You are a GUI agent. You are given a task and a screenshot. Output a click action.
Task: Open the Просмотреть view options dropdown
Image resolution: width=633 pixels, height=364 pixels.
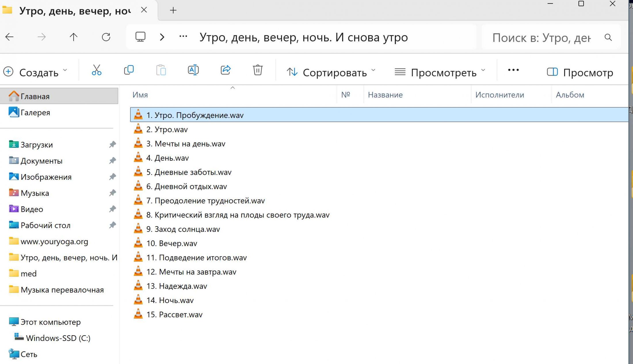440,72
